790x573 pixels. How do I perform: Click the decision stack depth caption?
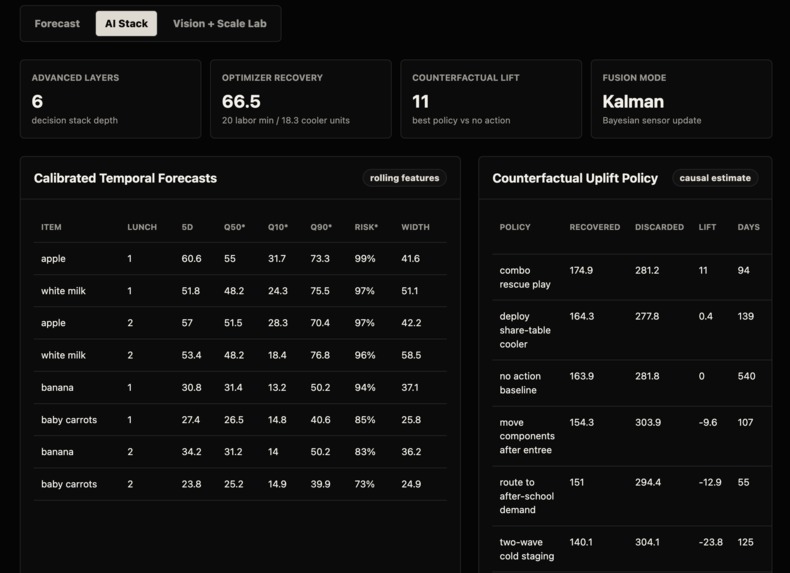click(75, 120)
